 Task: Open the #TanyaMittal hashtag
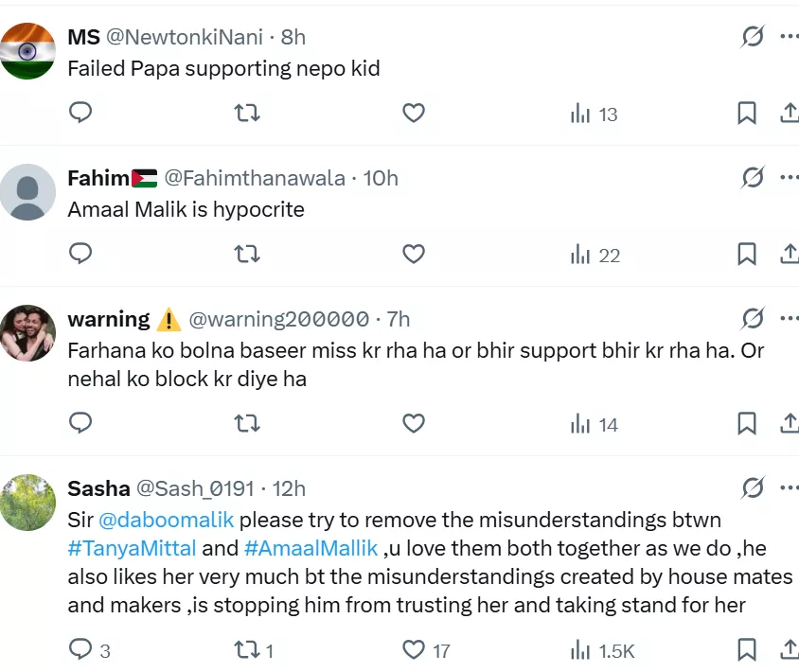click(x=133, y=548)
